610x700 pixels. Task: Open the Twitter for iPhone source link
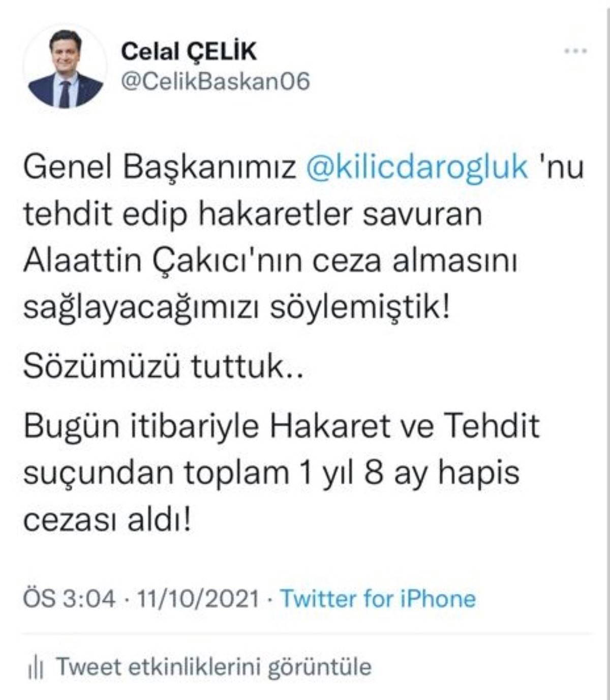coord(378,598)
